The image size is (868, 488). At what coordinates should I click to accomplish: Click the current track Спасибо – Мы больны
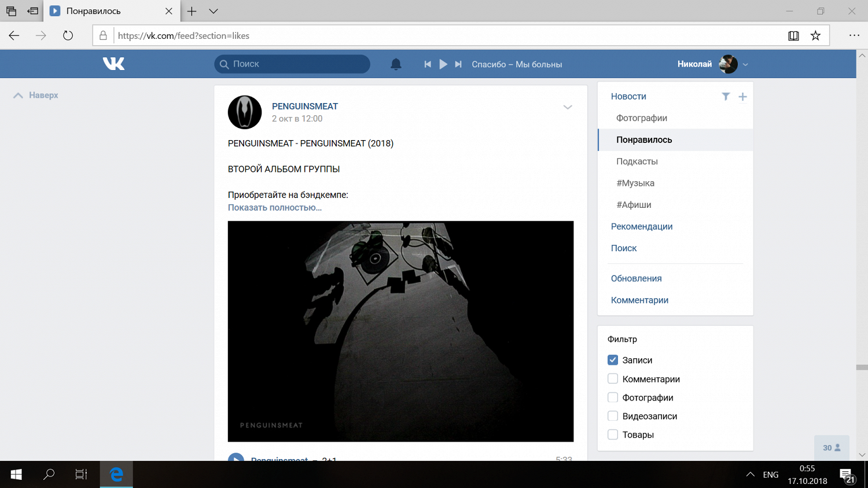pos(517,64)
